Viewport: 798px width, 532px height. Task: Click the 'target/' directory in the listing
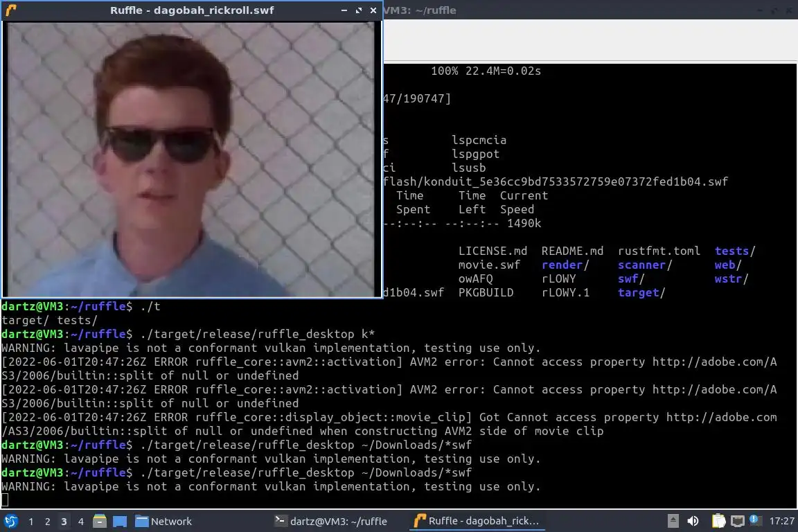(x=641, y=293)
